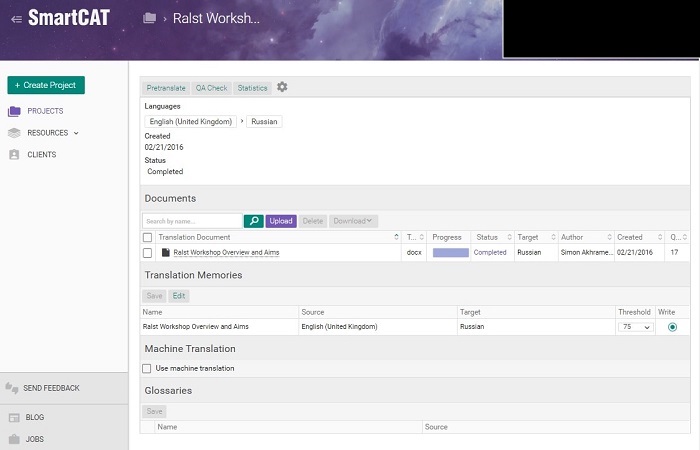700x450 pixels.
Task: Click the document progress bar
Action: pos(451,253)
